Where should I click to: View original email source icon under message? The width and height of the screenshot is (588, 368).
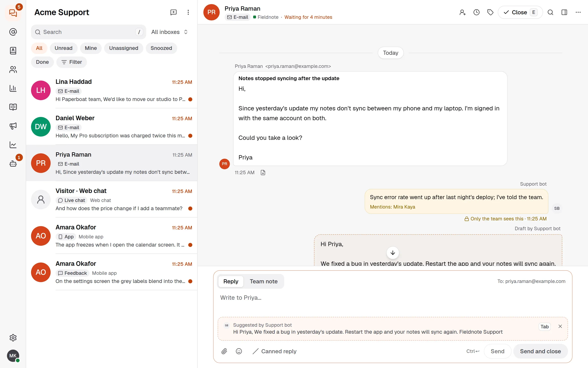click(263, 173)
